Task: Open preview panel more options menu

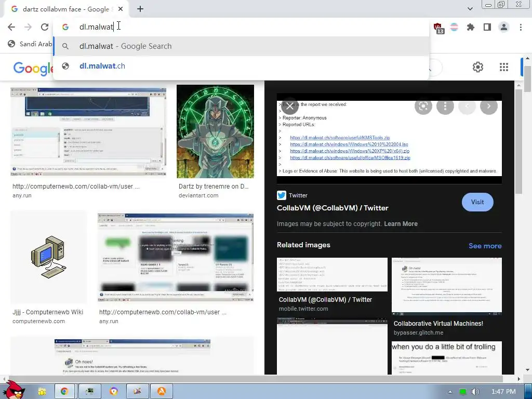Action: (445, 106)
